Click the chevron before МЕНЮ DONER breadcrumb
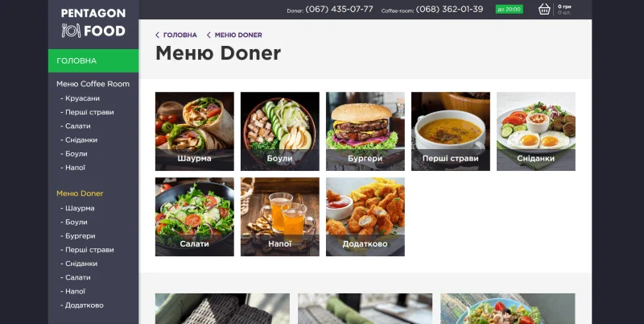 tap(208, 35)
